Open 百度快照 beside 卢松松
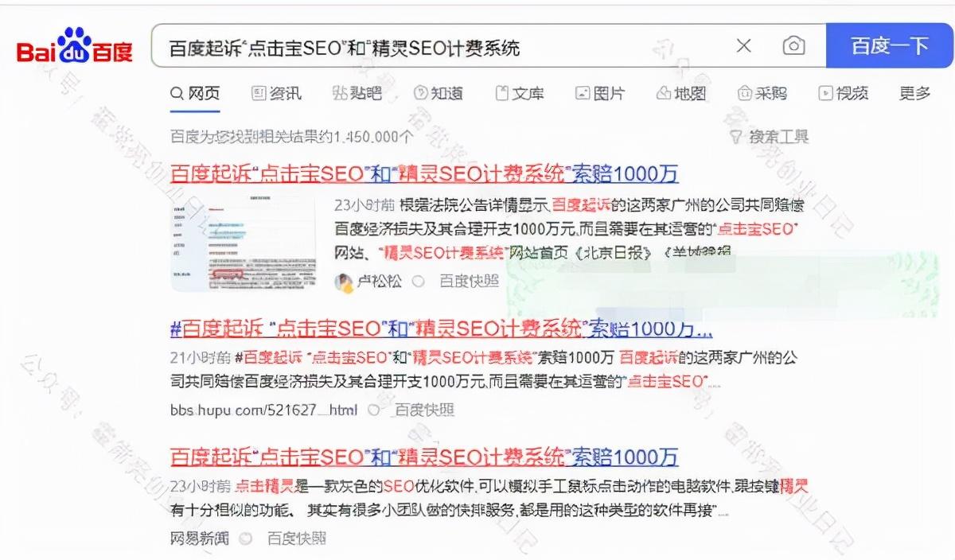Screen dimensions: 955x560 469,281
